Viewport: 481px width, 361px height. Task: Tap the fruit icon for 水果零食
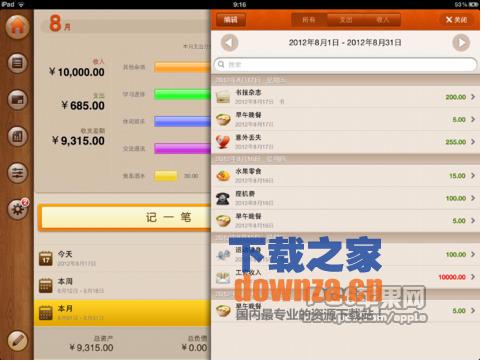223,176
